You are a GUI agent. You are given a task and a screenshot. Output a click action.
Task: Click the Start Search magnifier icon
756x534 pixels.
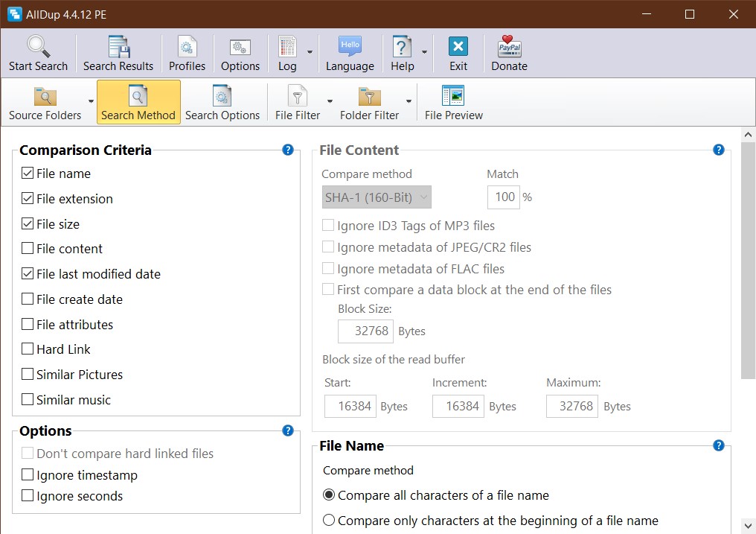[38, 46]
